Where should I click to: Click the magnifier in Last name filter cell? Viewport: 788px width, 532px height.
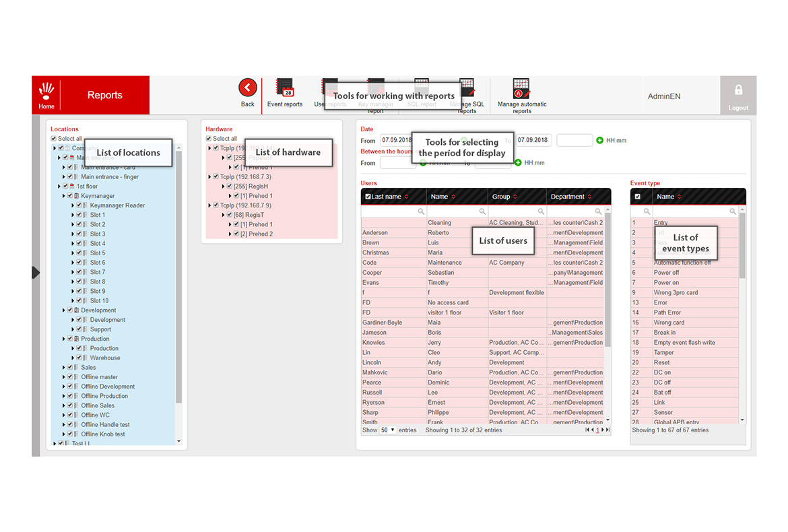[x=421, y=211]
